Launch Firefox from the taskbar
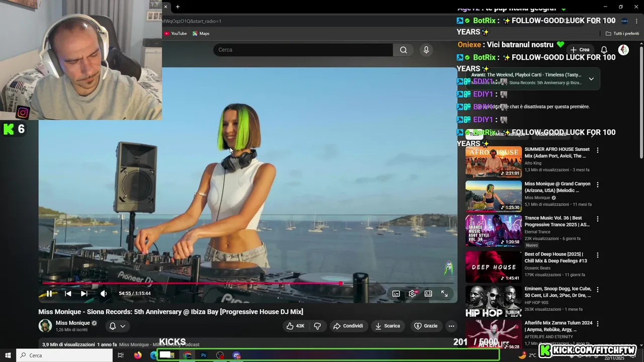Image resolution: width=644 pixels, height=362 pixels. pyautogui.click(x=138, y=355)
